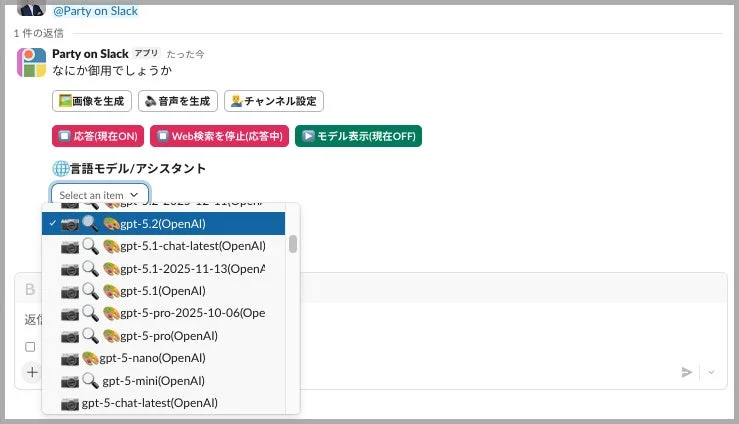The image size is (739, 424).
Task: Click 音声を生成 button
Action: [x=178, y=101]
